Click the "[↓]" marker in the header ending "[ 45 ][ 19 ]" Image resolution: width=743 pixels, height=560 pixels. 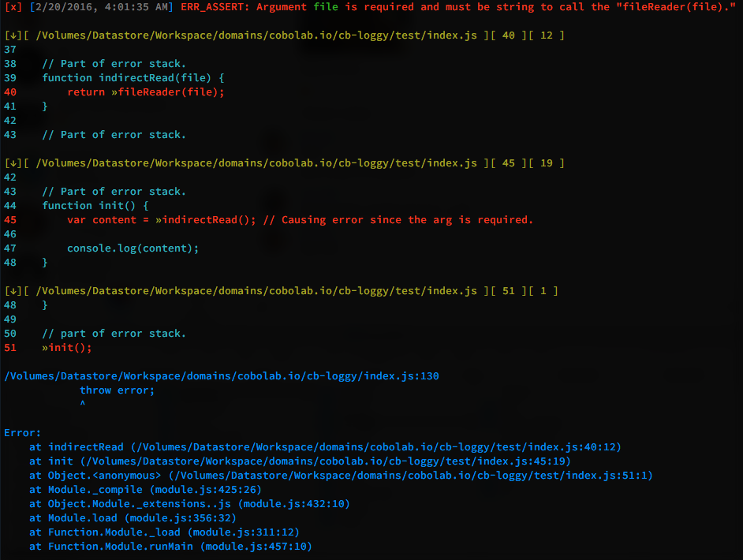[x=13, y=163]
